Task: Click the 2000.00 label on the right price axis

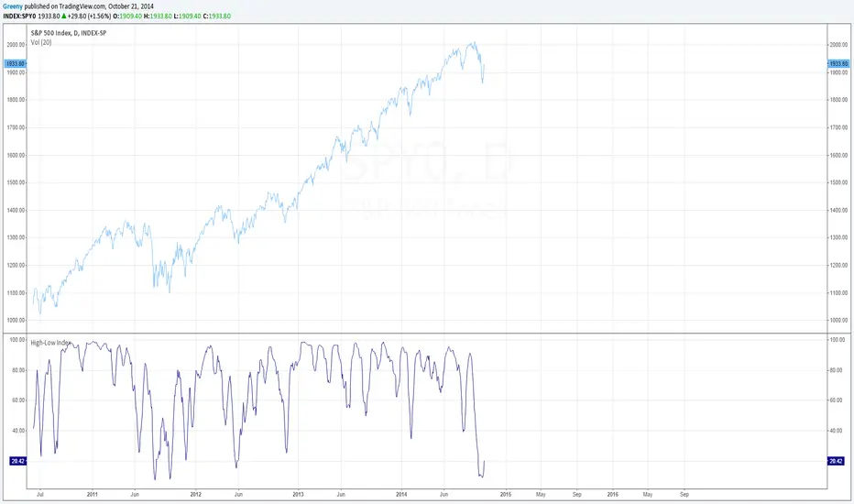Action: click(838, 45)
